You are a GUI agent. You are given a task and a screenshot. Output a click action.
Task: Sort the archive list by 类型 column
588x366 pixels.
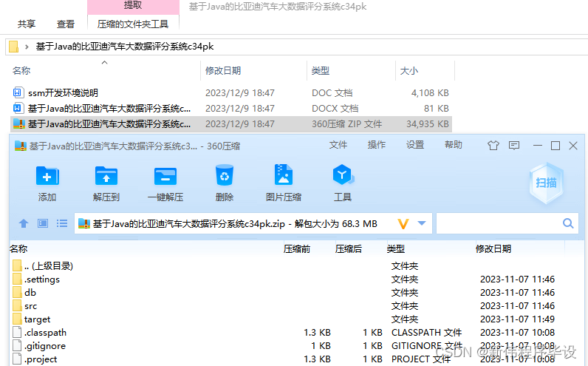pyautogui.click(x=396, y=249)
